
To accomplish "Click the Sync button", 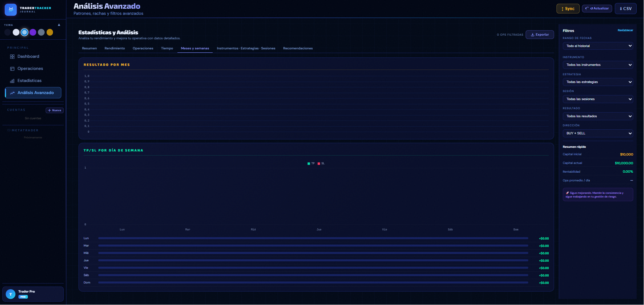I will 568,9.
